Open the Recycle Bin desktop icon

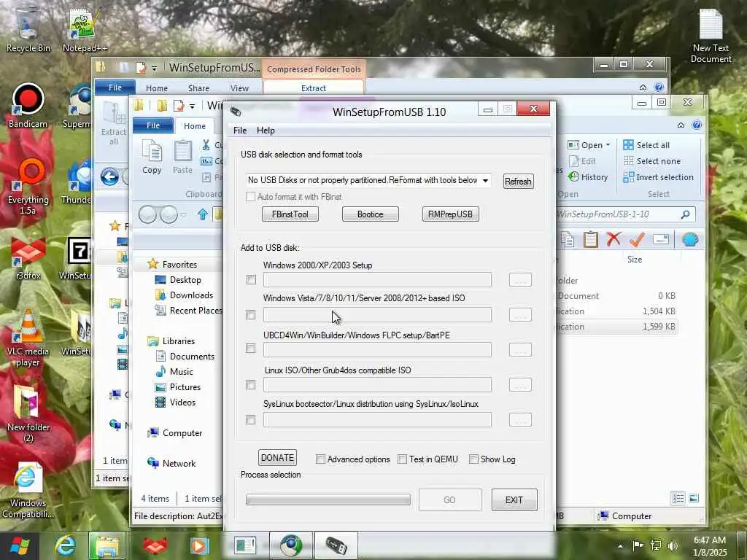(28, 28)
